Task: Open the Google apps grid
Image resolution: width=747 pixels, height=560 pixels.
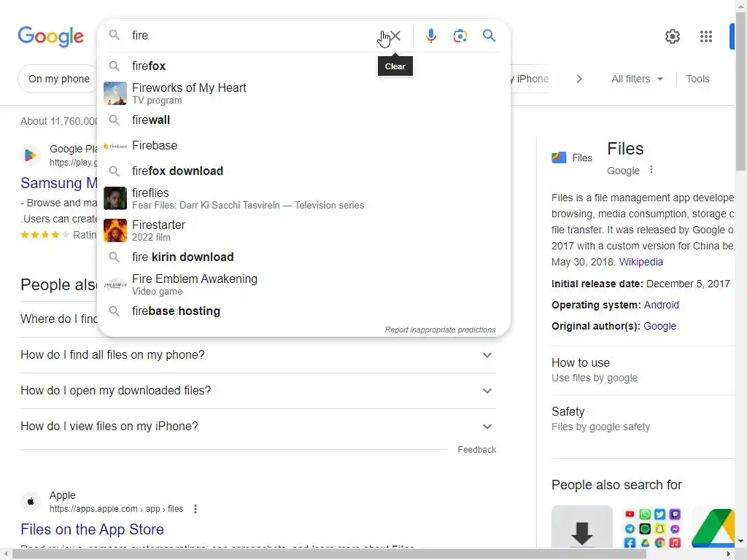Action: 705,36
